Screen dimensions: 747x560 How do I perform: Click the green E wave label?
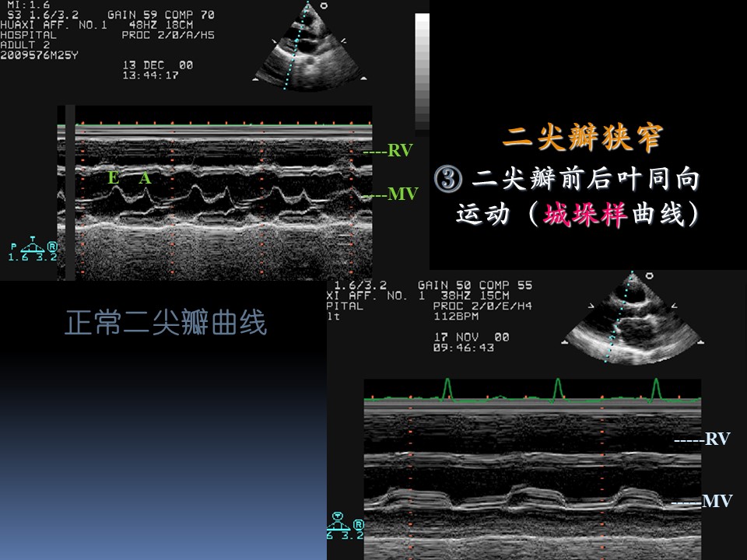tap(114, 177)
